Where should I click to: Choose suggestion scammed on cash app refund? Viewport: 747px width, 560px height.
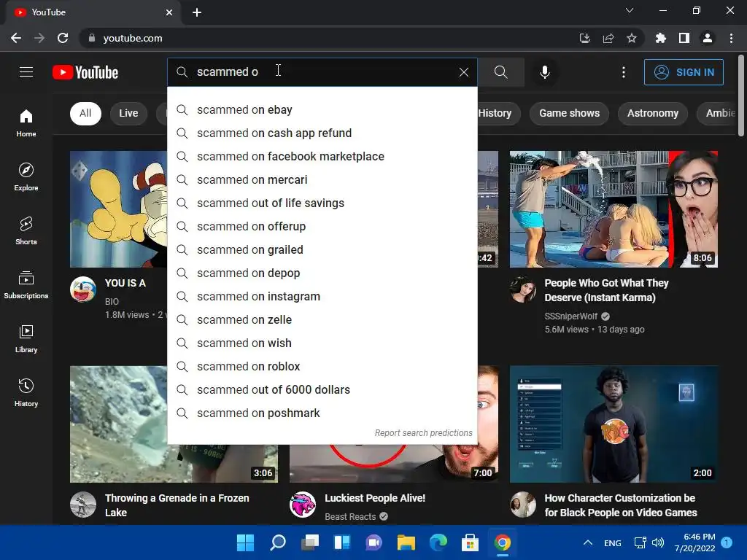point(322,133)
